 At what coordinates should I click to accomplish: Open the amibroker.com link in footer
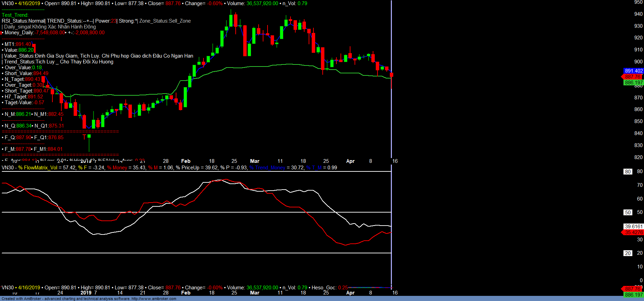[153, 299]
